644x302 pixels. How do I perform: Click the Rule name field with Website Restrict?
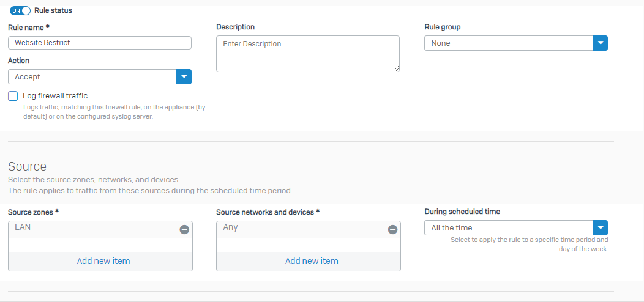(100, 43)
